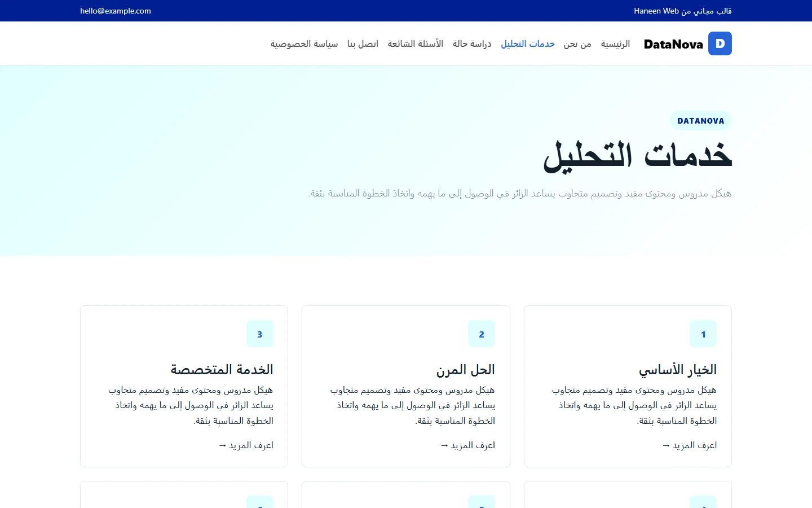Click the DataNova brand name
The height and width of the screenshot is (508, 812).
tap(673, 44)
